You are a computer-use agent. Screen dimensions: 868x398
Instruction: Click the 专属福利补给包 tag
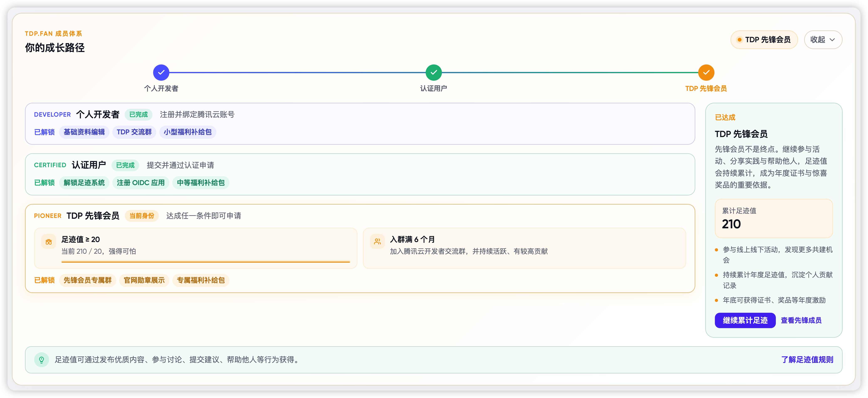click(x=201, y=280)
